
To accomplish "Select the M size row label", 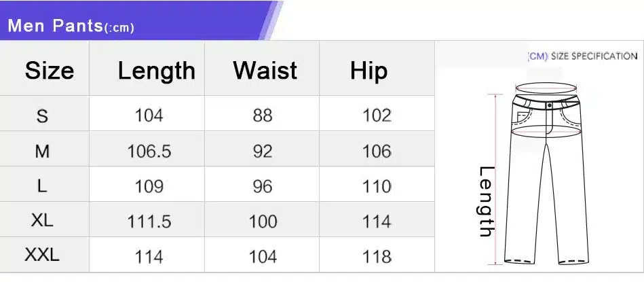I will pos(42,151).
